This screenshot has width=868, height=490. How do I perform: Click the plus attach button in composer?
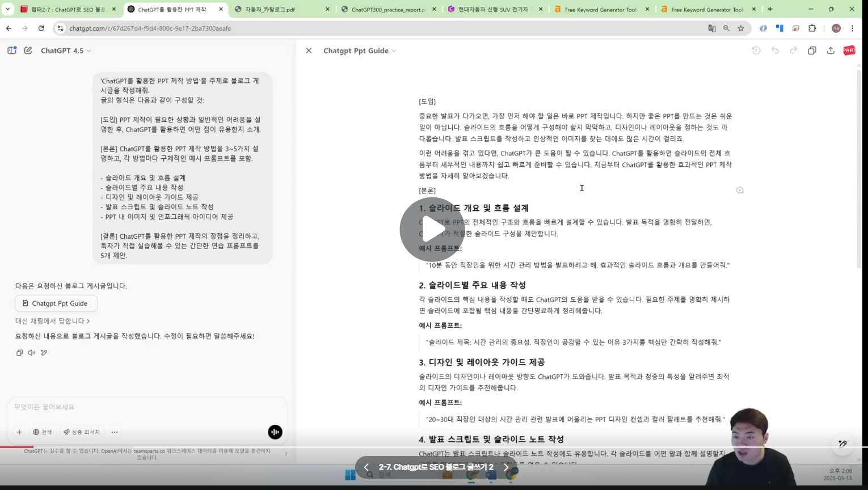[19, 432]
